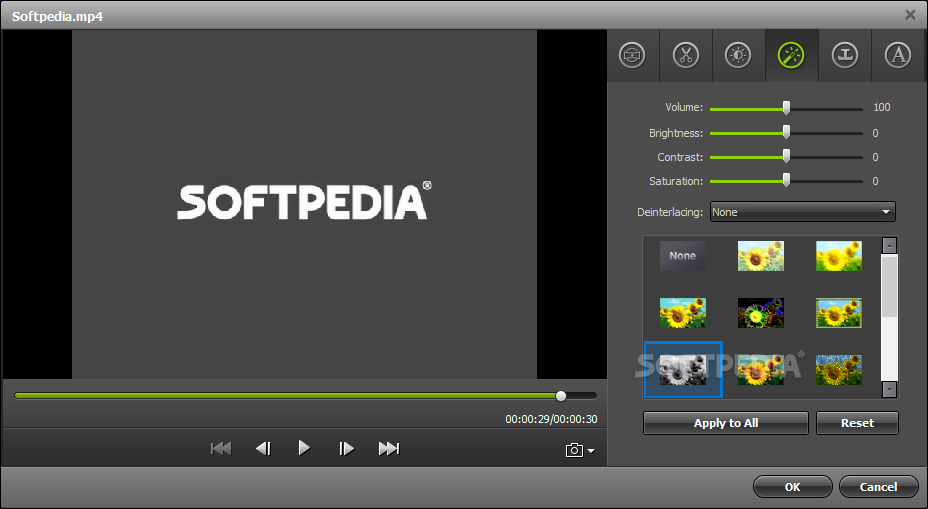Choose the middle effect in bottom row
This screenshot has width=928, height=509.
tap(761, 370)
